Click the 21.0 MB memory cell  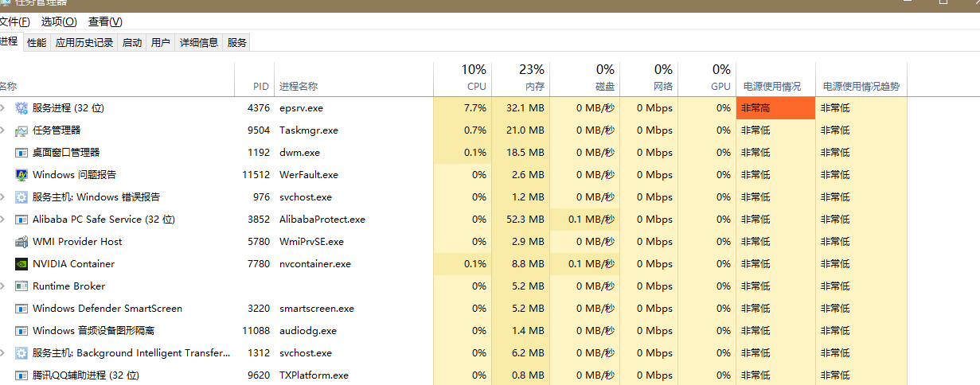pyautogui.click(x=521, y=130)
